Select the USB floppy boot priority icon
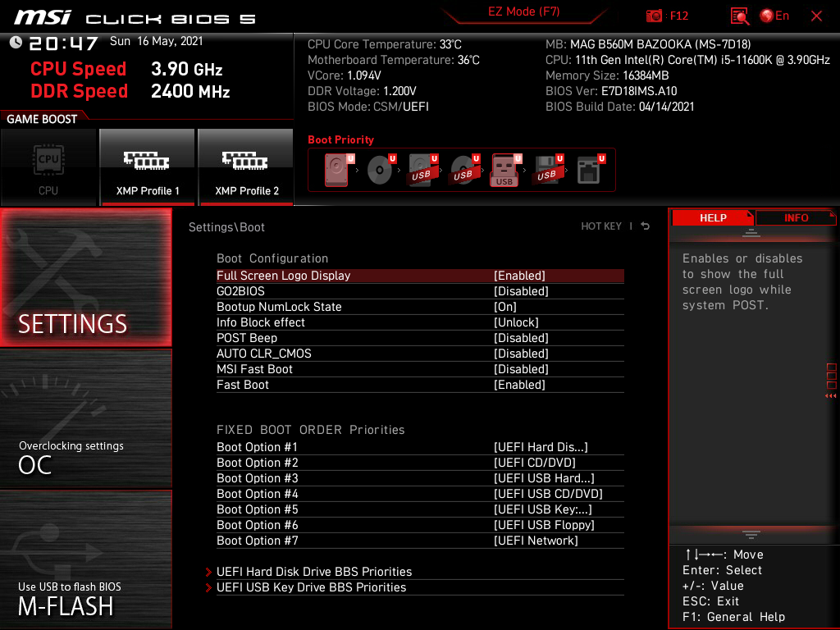This screenshot has width=840, height=630. point(547,170)
